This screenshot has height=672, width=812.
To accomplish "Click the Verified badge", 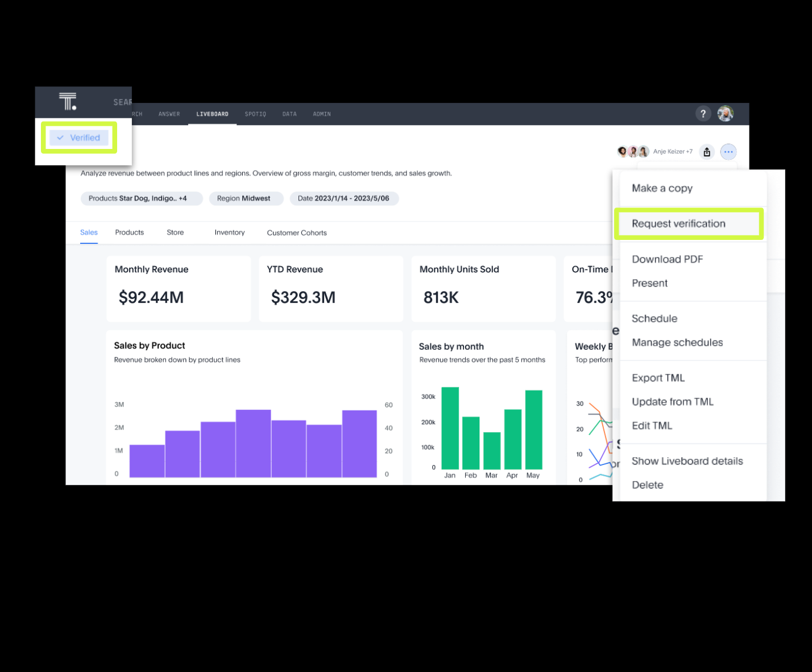I will (78, 138).
